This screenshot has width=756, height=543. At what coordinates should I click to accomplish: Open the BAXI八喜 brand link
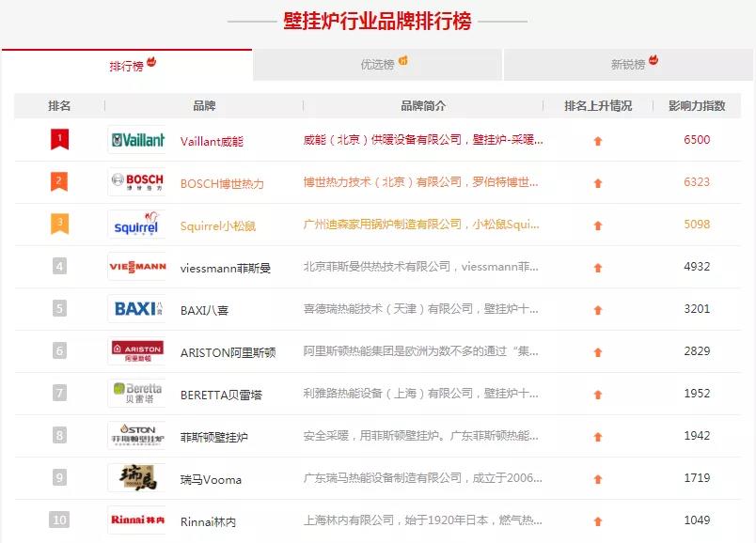click(x=204, y=310)
